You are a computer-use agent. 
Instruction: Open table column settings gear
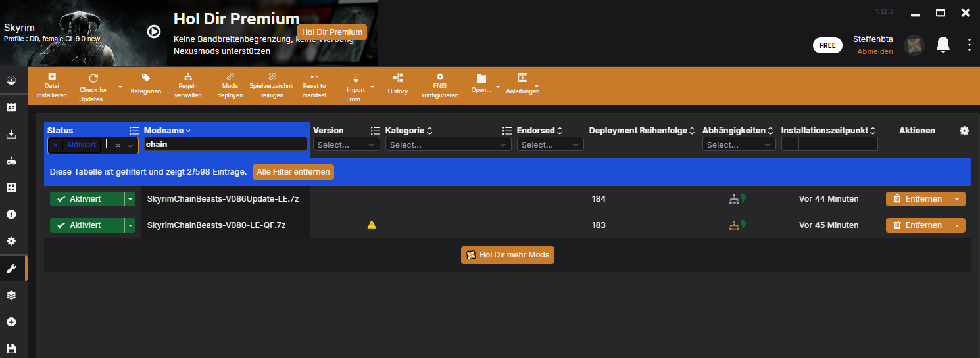[964, 131]
